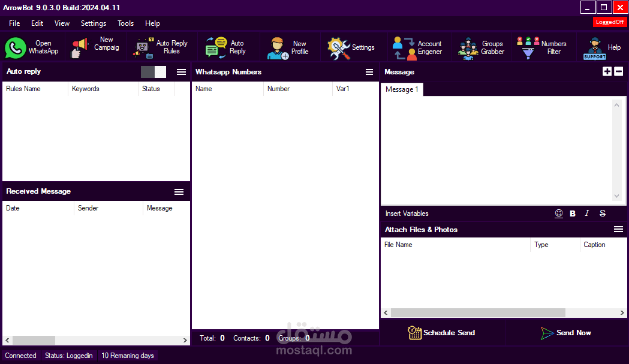Sort by Status column header
This screenshot has width=629, height=364.
pos(156,89)
